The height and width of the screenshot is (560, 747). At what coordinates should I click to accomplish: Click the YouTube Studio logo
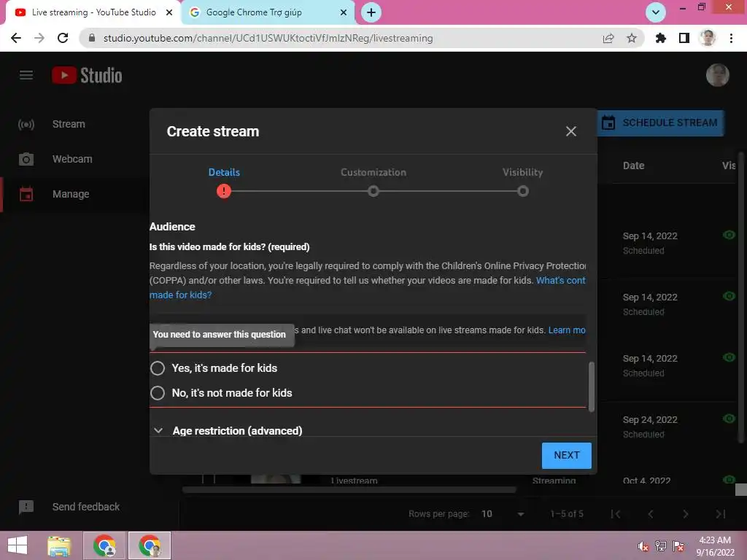click(87, 75)
